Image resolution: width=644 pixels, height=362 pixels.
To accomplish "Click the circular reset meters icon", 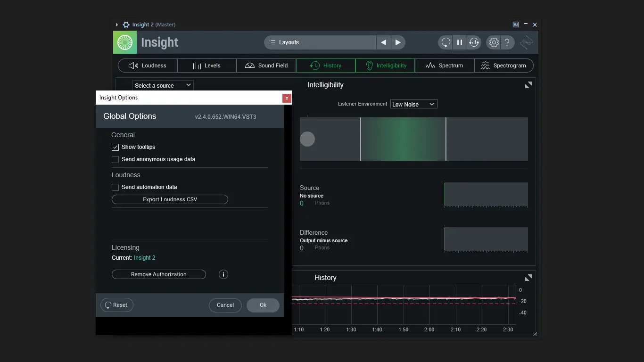I will [x=446, y=42].
